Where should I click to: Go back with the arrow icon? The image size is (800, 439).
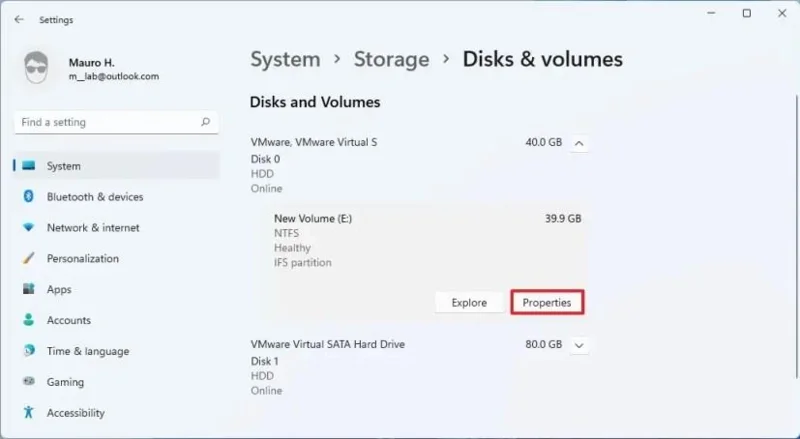pyautogui.click(x=19, y=19)
